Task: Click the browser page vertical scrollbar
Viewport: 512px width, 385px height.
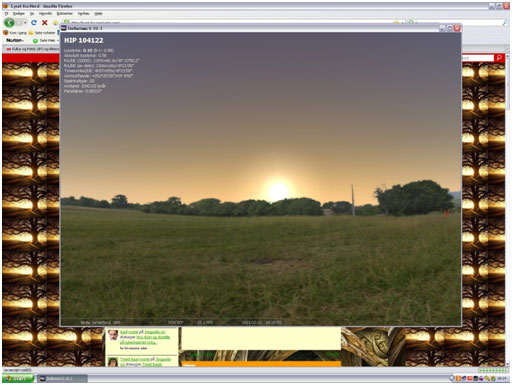Action: (x=508, y=210)
